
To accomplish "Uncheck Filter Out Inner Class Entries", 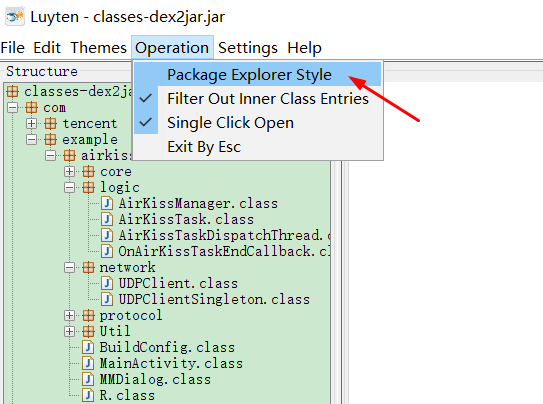I will [258, 99].
